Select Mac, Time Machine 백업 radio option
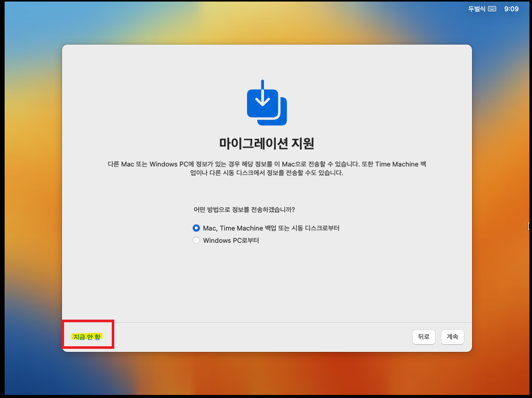 click(196, 228)
